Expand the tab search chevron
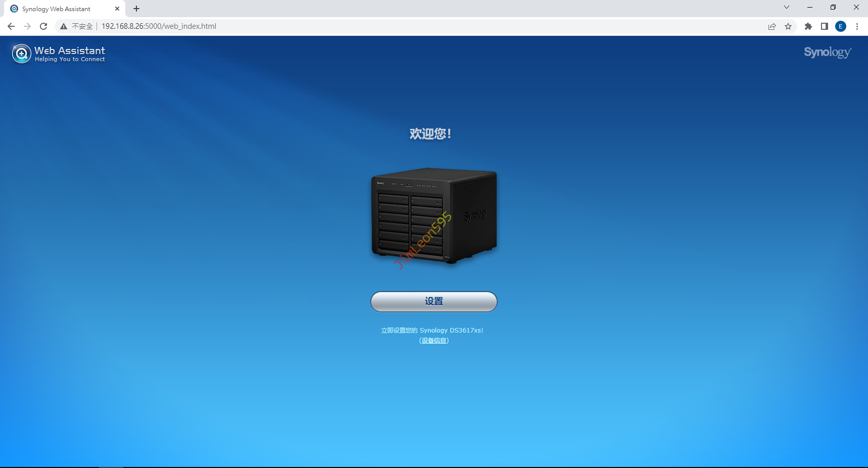This screenshot has width=868, height=468. coord(787,7)
